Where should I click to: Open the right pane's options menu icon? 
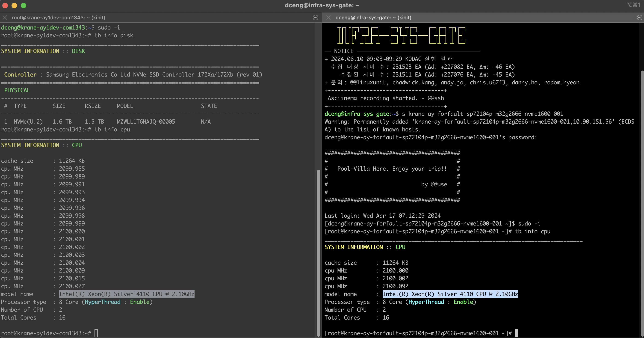coord(639,18)
